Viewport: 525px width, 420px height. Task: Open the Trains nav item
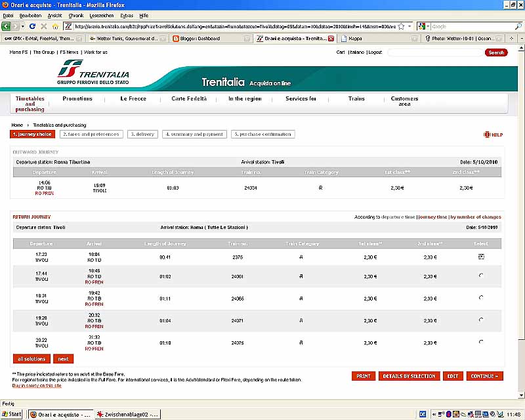356,98
